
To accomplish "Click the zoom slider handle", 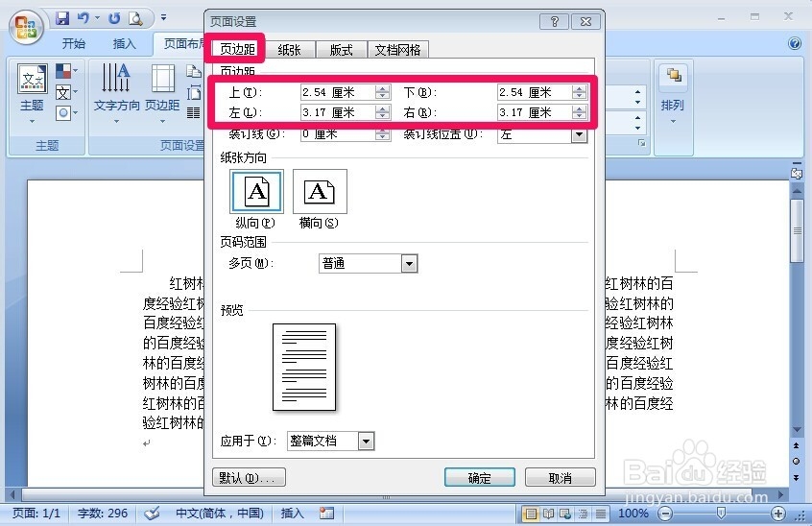I will 721,514.
